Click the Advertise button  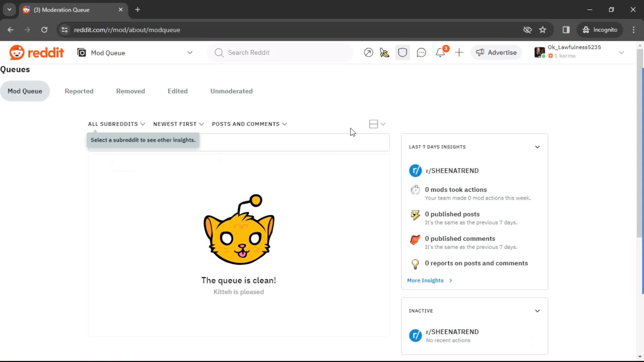pos(496,52)
